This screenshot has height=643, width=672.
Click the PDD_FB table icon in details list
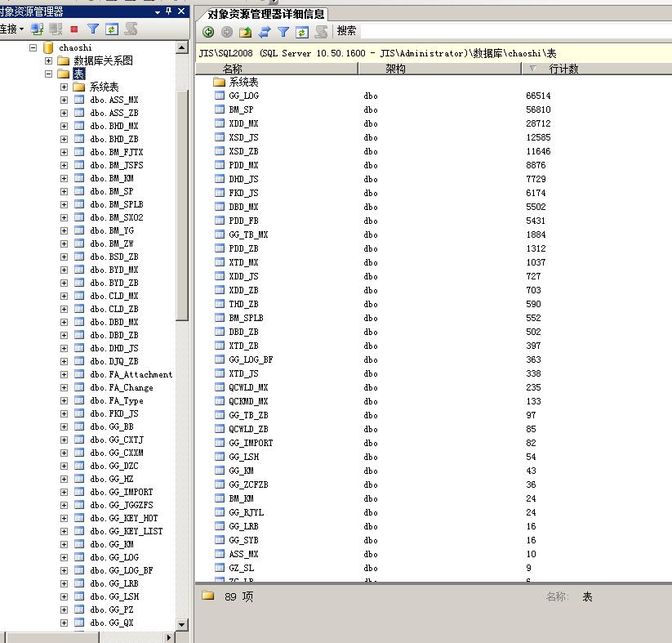220,221
